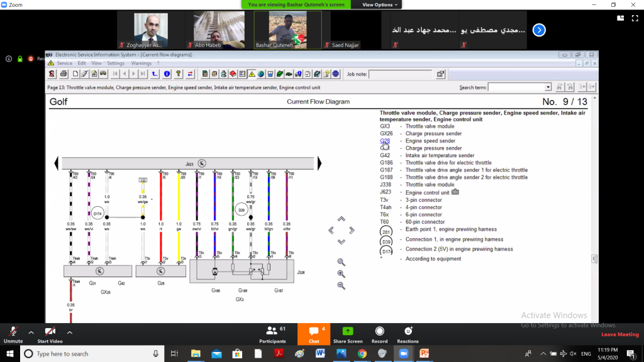The width and height of the screenshot is (644, 362).
Task: Click the exit icon at toolbar start
Action: (x=52, y=74)
